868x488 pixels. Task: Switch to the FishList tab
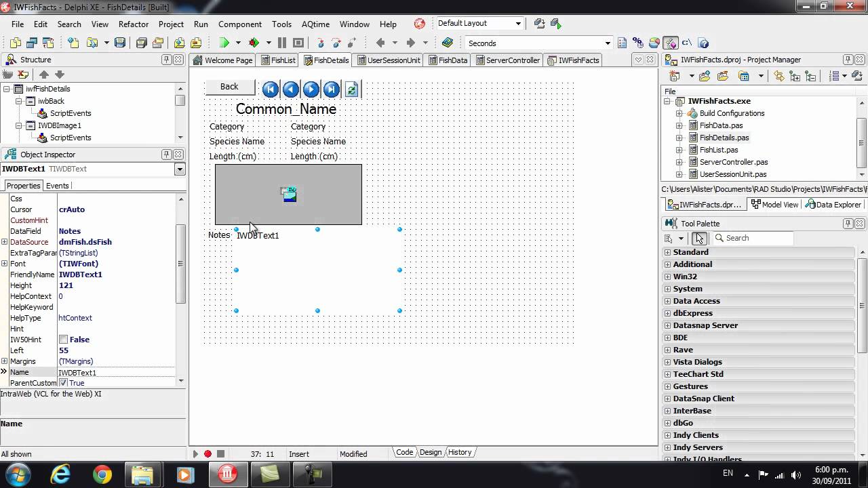(x=277, y=60)
